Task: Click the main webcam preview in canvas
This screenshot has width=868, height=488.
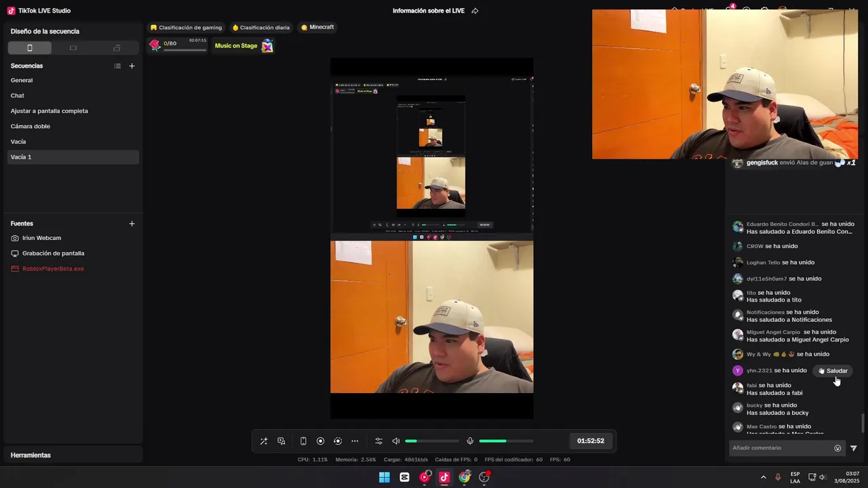Action: 432,317
